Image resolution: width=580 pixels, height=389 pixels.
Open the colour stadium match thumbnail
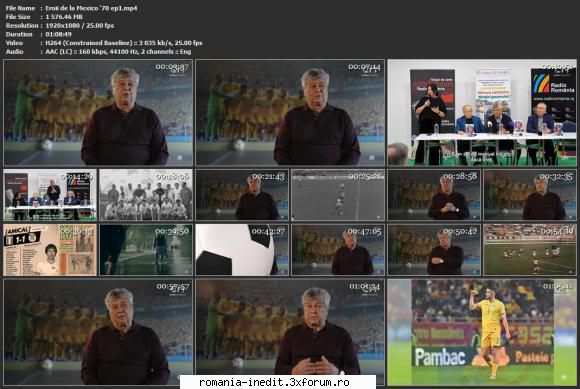530,250
